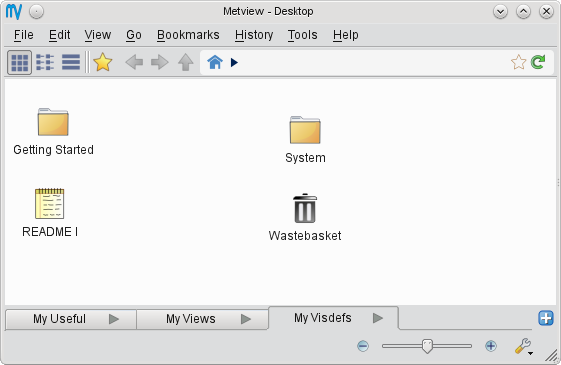The height and width of the screenshot is (365, 561).
Task: Click the Wastebasket label
Action: (305, 235)
